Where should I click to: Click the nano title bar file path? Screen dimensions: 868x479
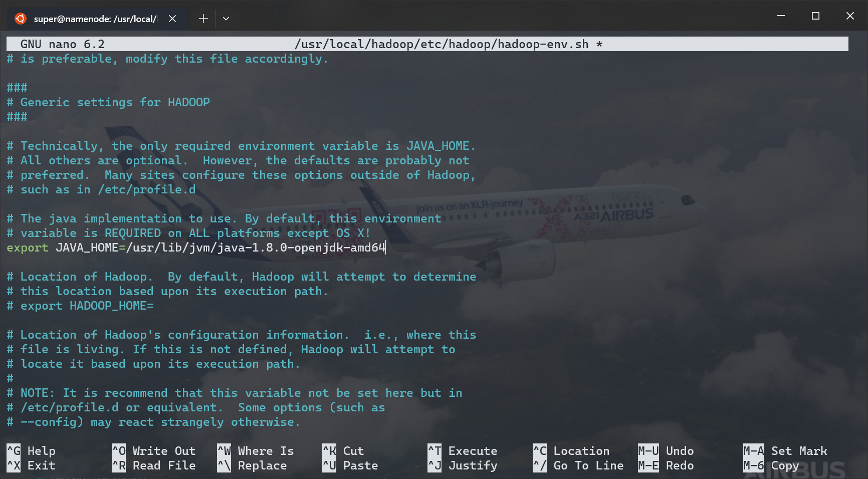point(441,44)
